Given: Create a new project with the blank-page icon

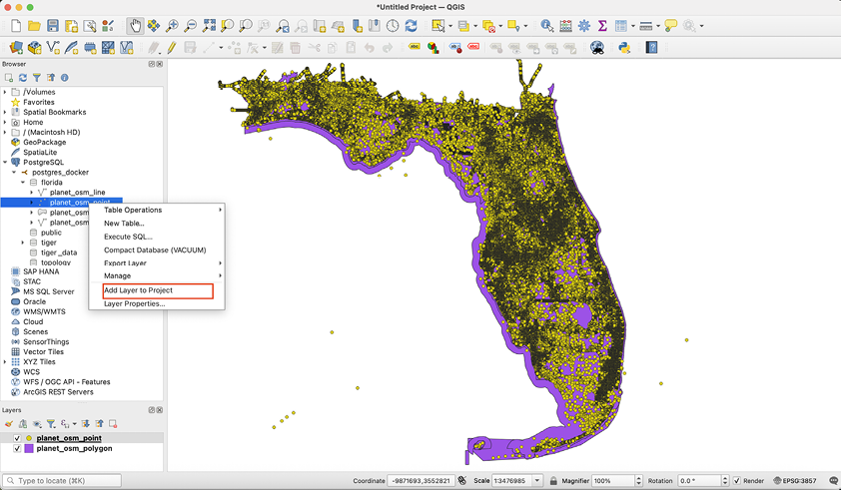Looking at the screenshot, I should (16, 25).
